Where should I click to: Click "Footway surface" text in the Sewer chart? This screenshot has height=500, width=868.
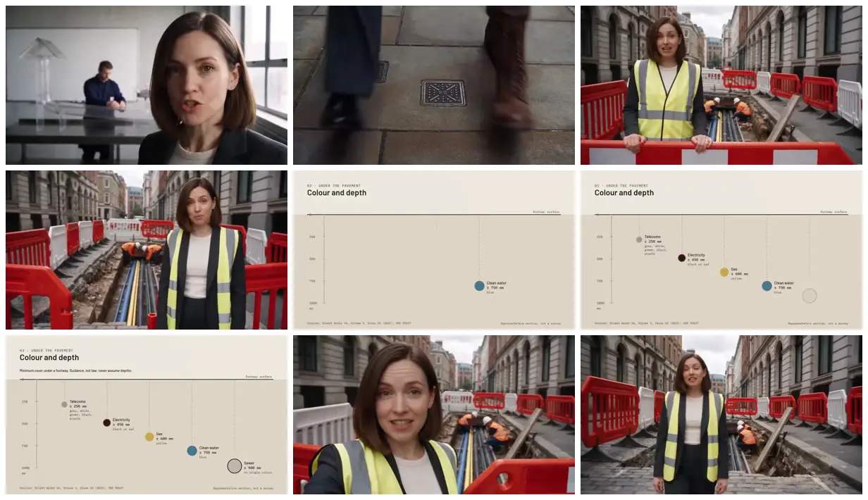coord(259,377)
